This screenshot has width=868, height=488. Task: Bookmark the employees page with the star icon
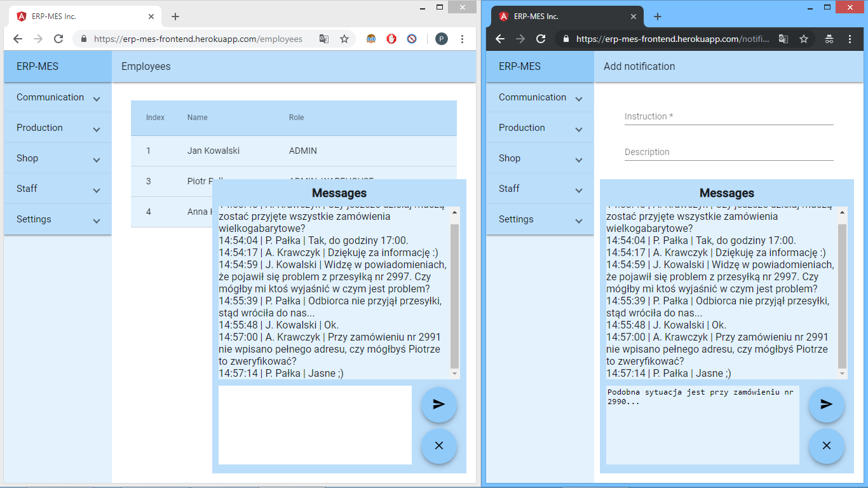[x=344, y=39]
